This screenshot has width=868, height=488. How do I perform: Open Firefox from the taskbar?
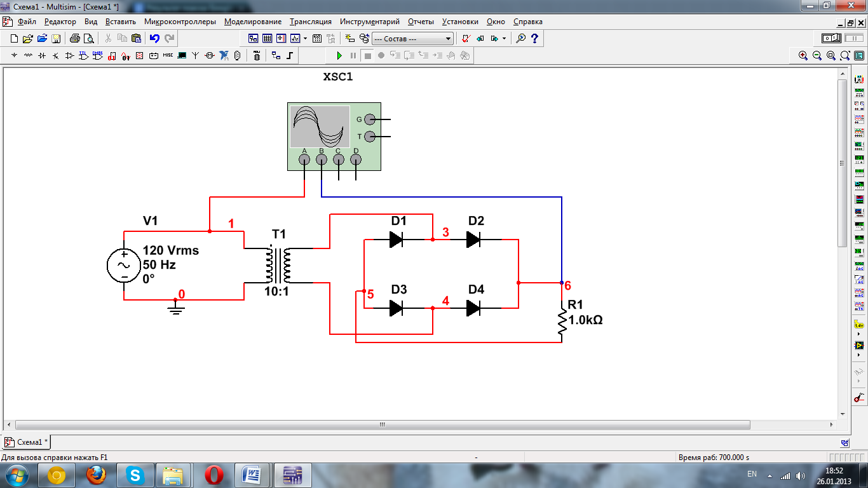click(x=96, y=475)
